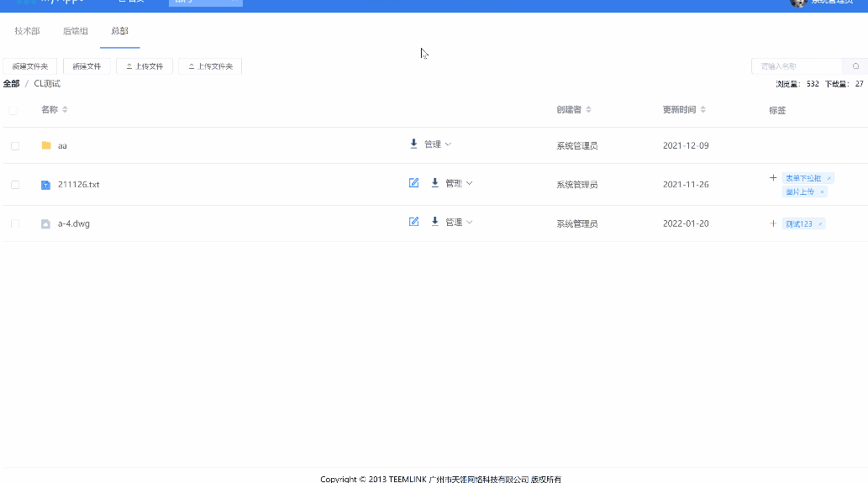Image resolution: width=868 pixels, height=483 pixels.
Task: Open 管理 dropdown for 211126.txt
Action: pos(458,183)
